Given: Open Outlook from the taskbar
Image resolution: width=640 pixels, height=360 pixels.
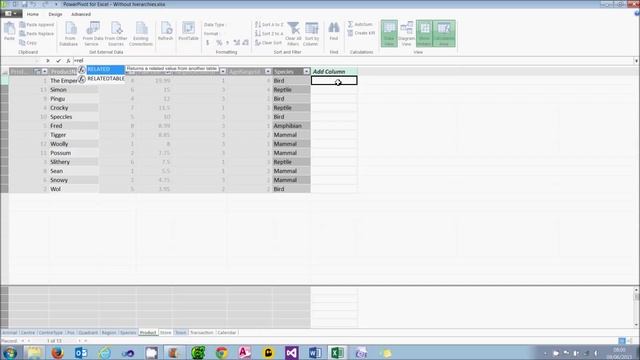Looking at the screenshot, I should tap(81, 352).
